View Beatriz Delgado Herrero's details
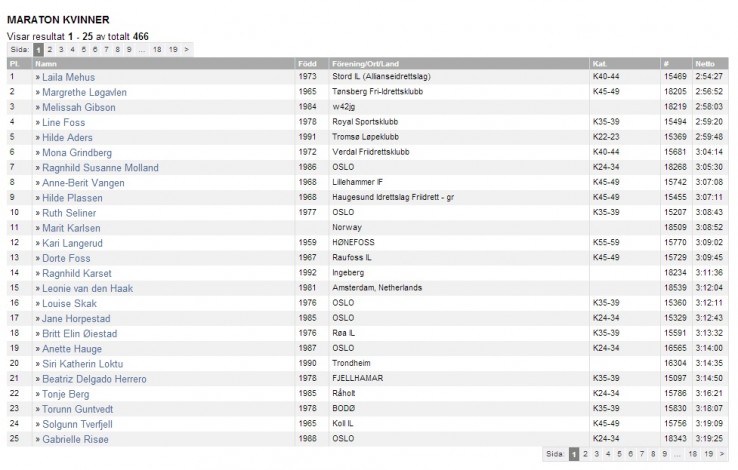738x470 pixels. (x=98, y=379)
